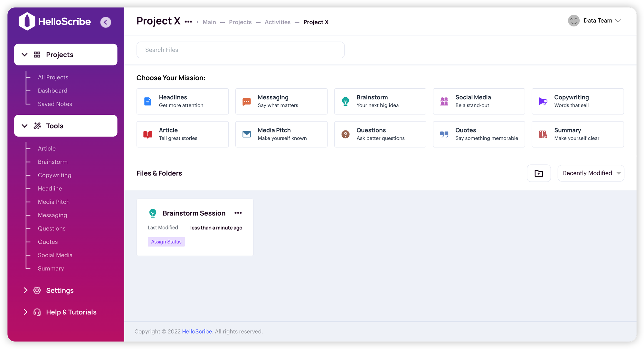Open the Recently Modified sort dropdown
The height and width of the screenshot is (349, 644).
(591, 173)
